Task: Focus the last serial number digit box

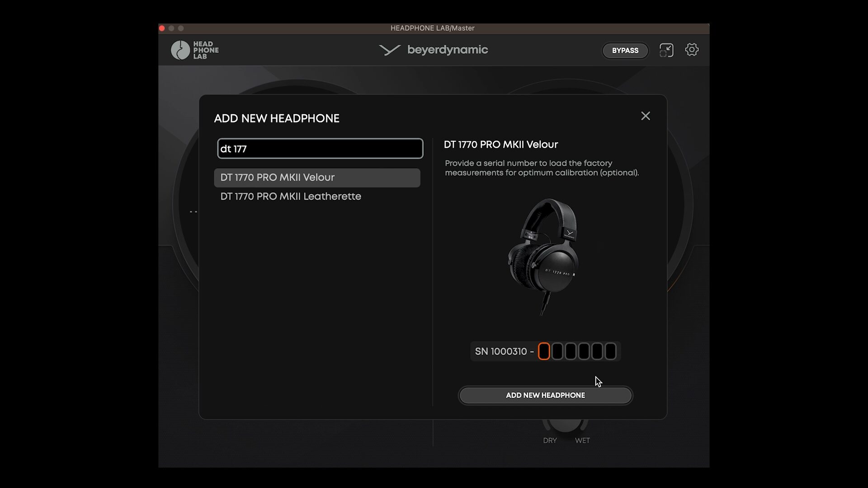Action: tap(610, 351)
